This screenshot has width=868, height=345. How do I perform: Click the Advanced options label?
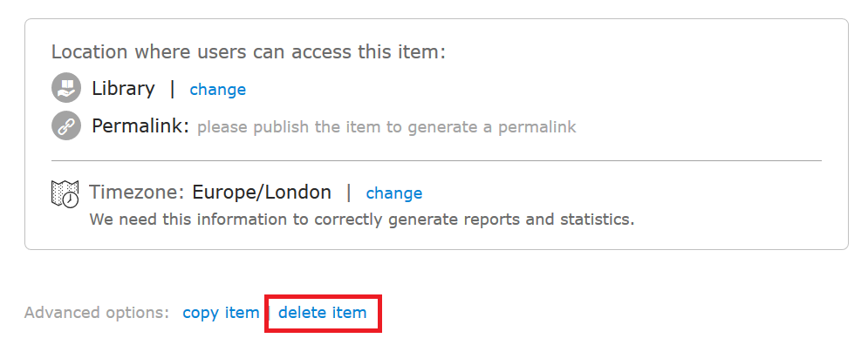(x=97, y=313)
